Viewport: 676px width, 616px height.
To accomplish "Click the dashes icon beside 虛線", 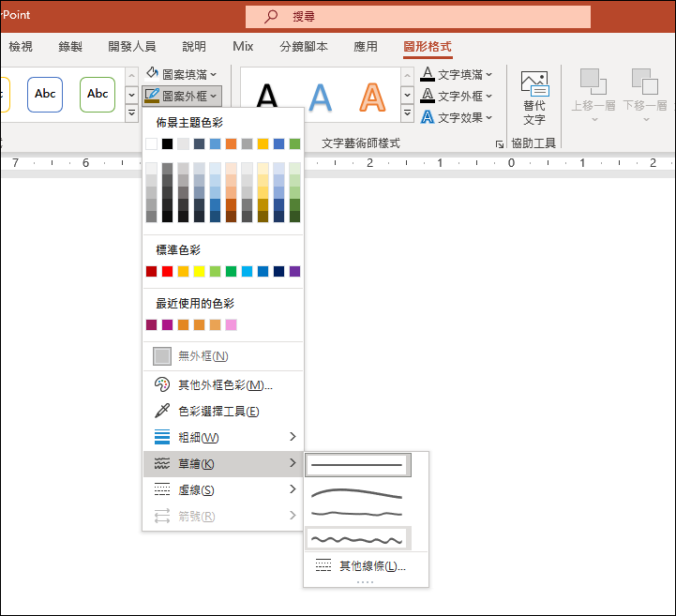I will 162,489.
